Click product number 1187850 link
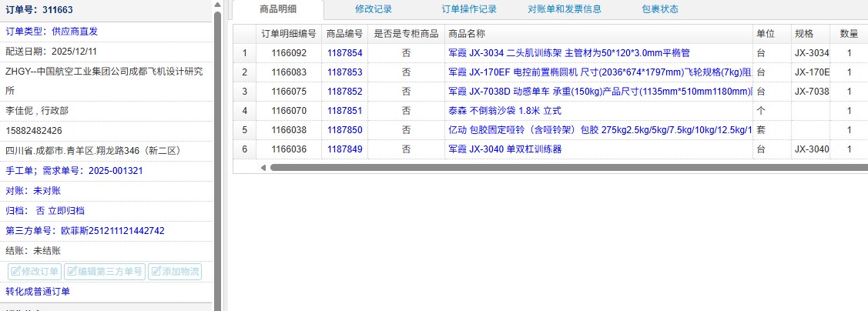 tap(344, 129)
